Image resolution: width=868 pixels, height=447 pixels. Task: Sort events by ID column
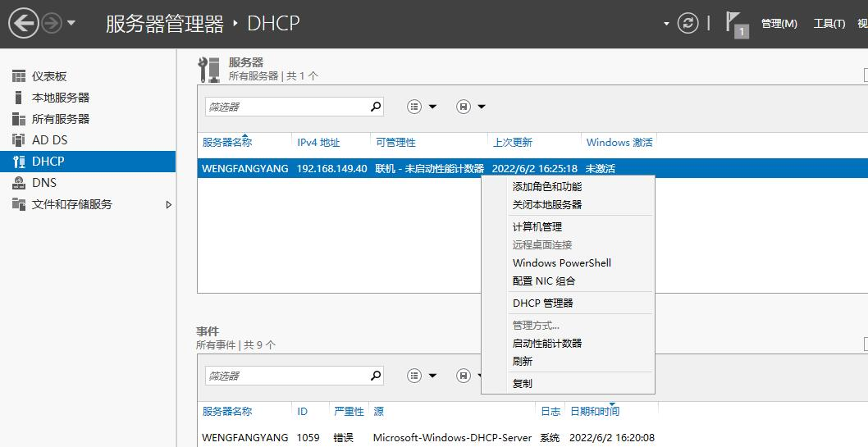click(x=302, y=412)
